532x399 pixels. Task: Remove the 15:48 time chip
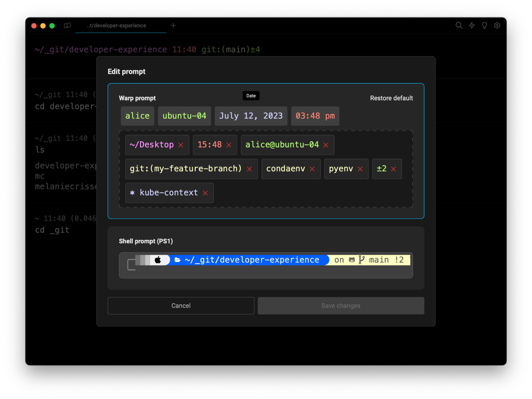pos(229,145)
